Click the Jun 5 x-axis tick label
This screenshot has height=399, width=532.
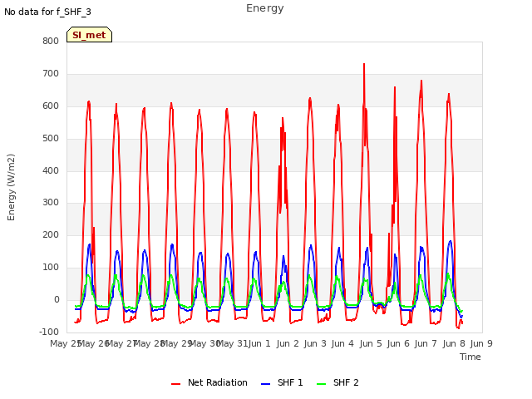(x=371, y=343)
